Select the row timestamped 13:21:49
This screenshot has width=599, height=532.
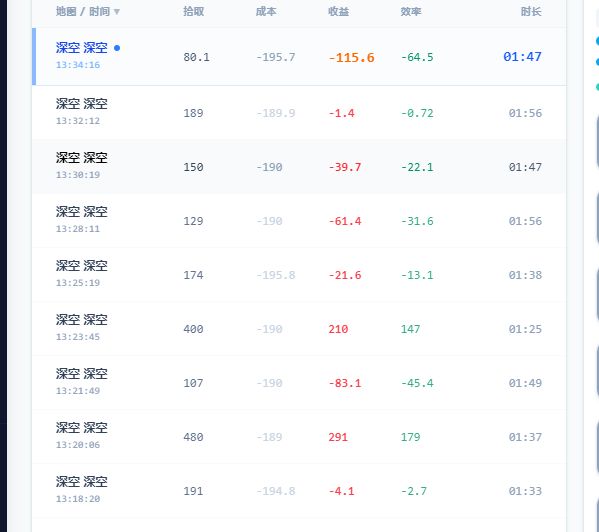click(299, 382)
